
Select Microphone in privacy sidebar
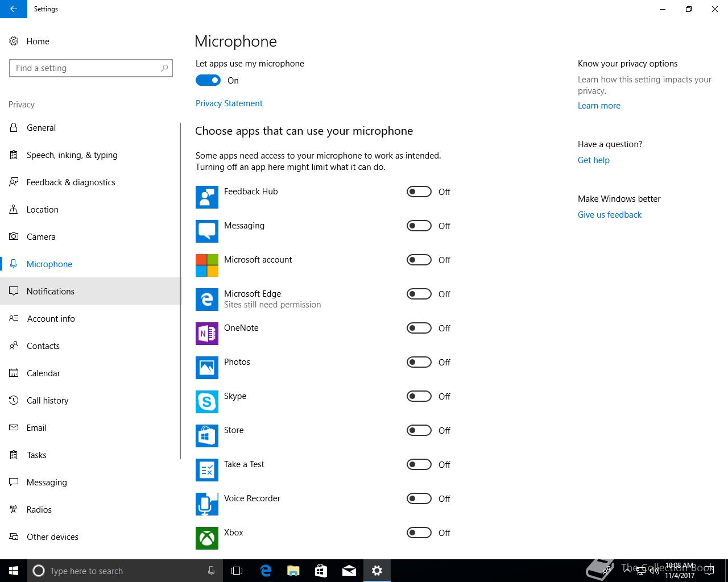click(x=90, y=264)
